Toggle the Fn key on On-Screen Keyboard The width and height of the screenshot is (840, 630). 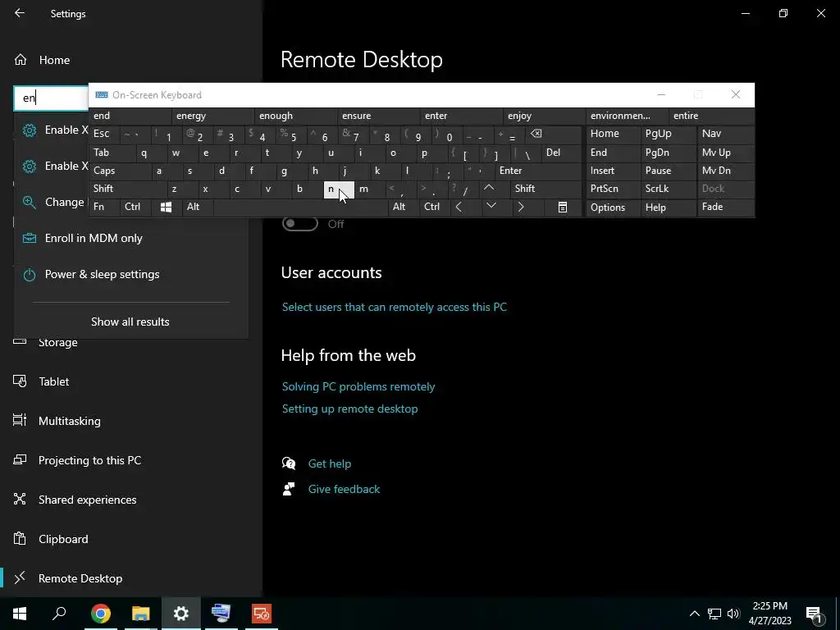point(104,207)
